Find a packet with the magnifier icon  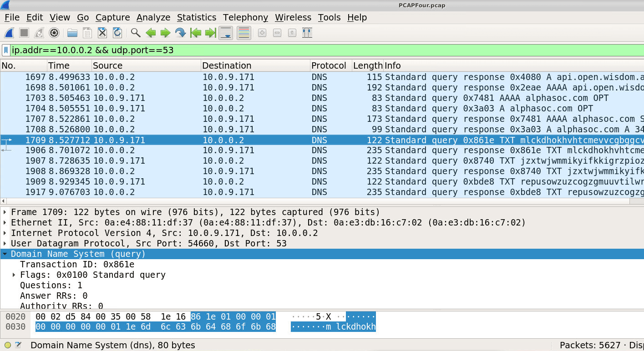click(136, 33)
